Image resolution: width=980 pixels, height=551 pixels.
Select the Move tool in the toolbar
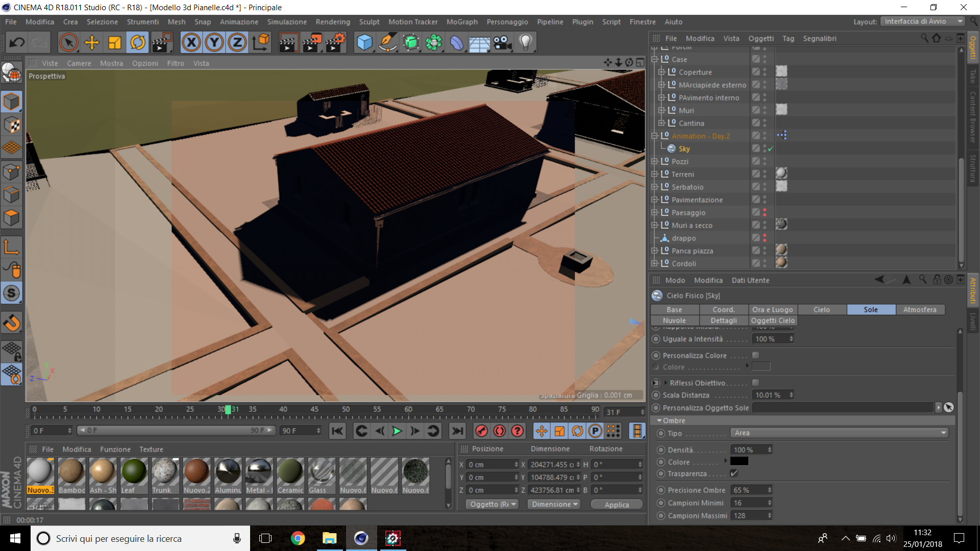coord(92,43)
